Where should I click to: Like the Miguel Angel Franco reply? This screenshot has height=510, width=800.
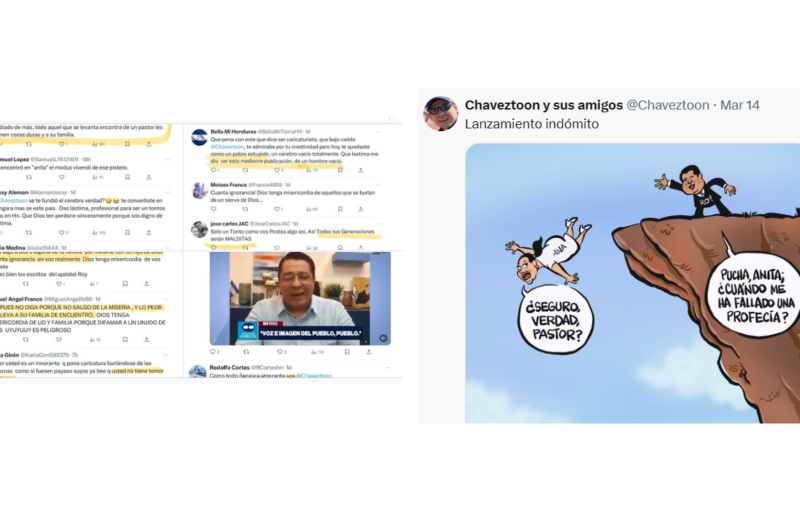(59, 340)
